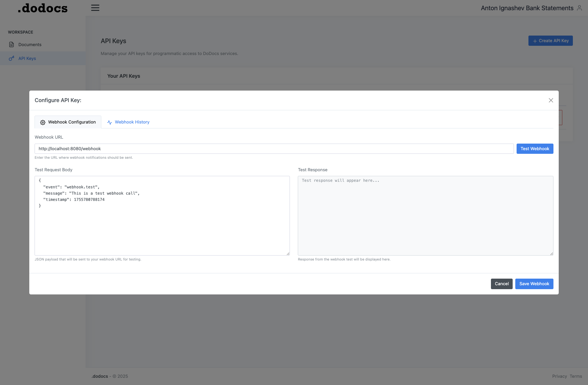Click the gear icon on Webhook Configuration tab
Image resolution: width=588 pixels, height=385 pixels.
pyautogui.click(x=42, y=122)
